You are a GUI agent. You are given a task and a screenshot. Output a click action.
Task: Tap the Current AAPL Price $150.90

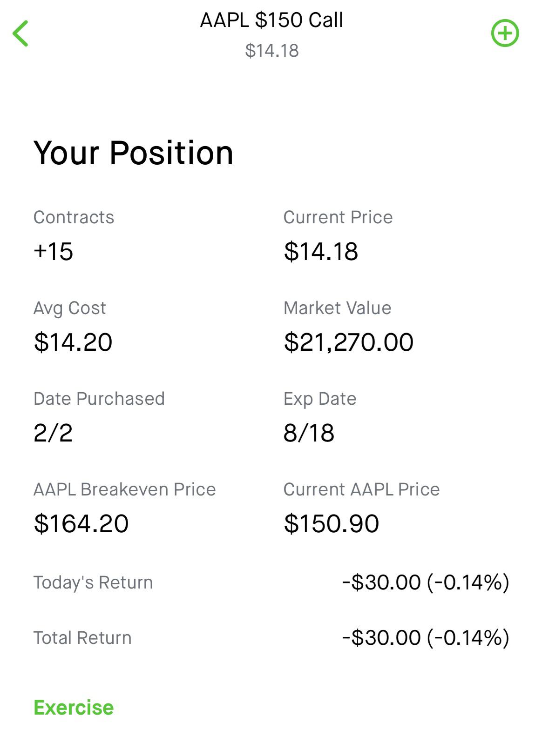point(331,524)
